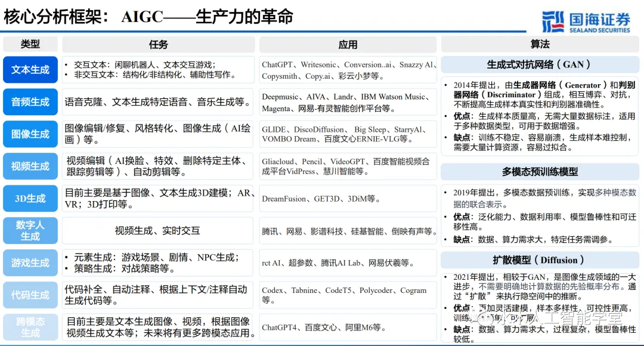
Task: Click the 语音克隆 audio task cell
Action: click(x=158, y=102)
